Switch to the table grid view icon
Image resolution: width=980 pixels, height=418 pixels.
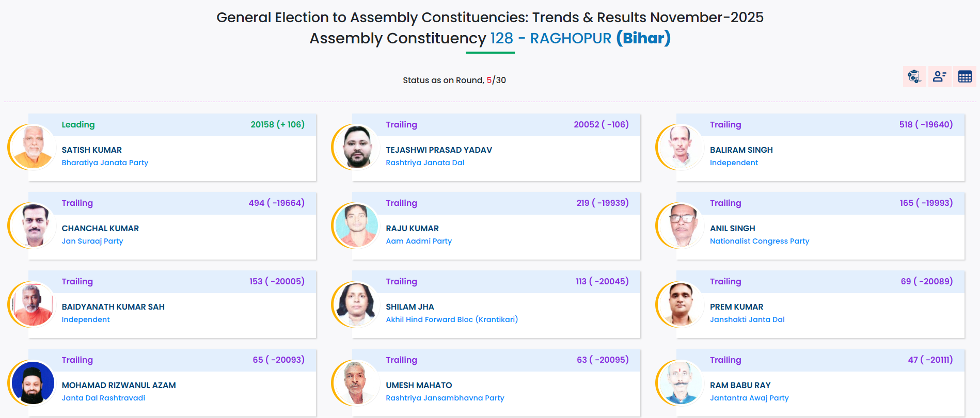click(965, 77)
